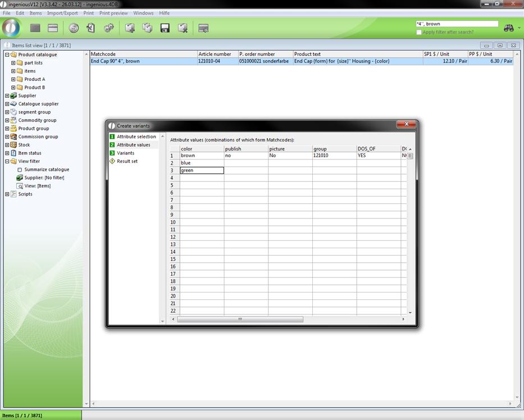Select the Product A folder
The width and height of the screenshot is (524, 420).
tap(34, 79)
